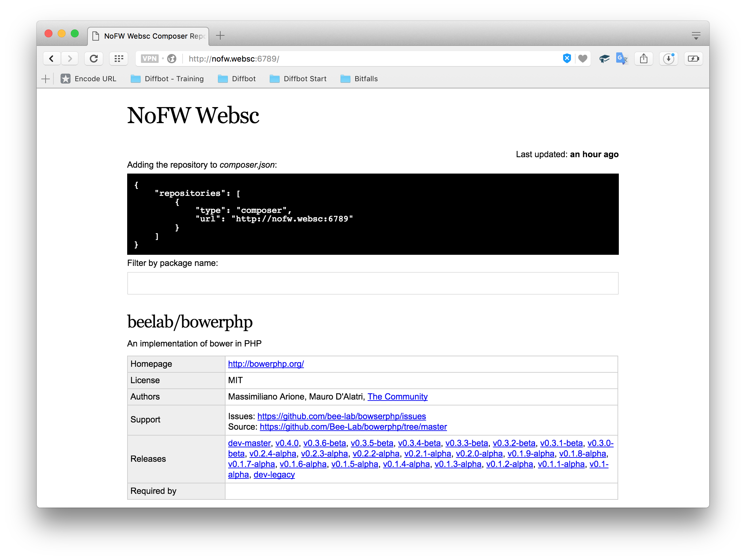746x560 pixels.
Task: Open the v0.2.3-alpha release link
Action: (324, 454)
